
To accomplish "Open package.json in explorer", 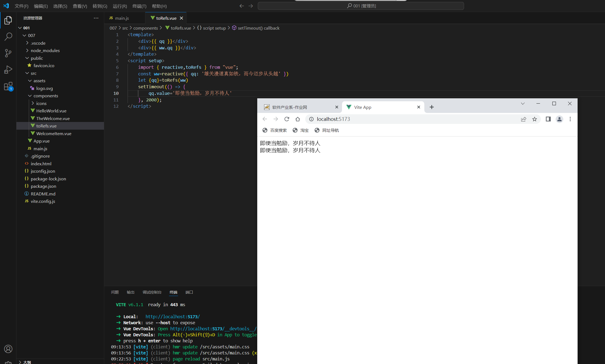I will click(x=43, y=186).
